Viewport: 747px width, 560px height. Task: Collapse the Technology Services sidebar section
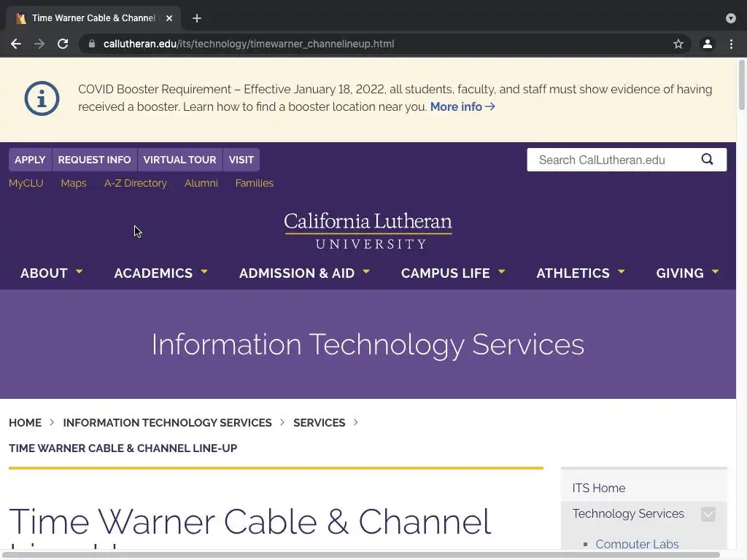pos(708,514)
